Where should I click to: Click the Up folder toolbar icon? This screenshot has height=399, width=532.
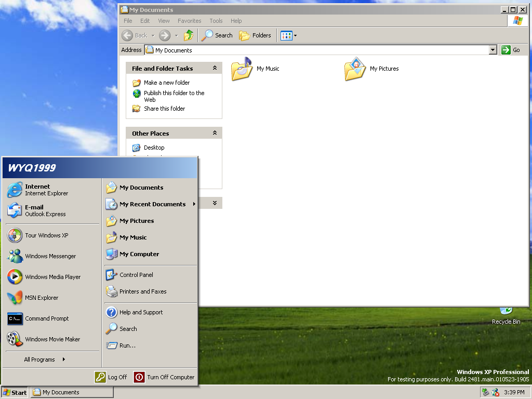coord(189,35)
